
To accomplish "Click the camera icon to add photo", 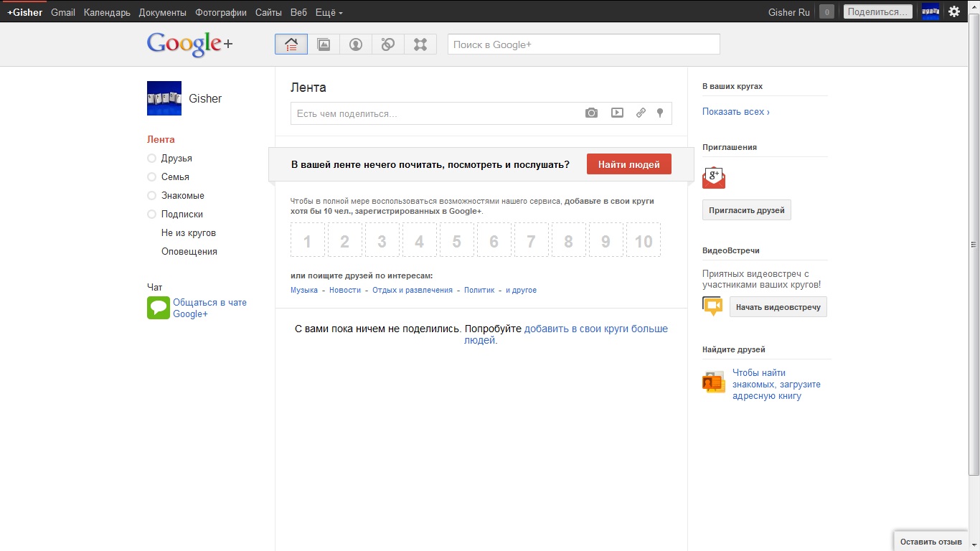I will (591, 113).
